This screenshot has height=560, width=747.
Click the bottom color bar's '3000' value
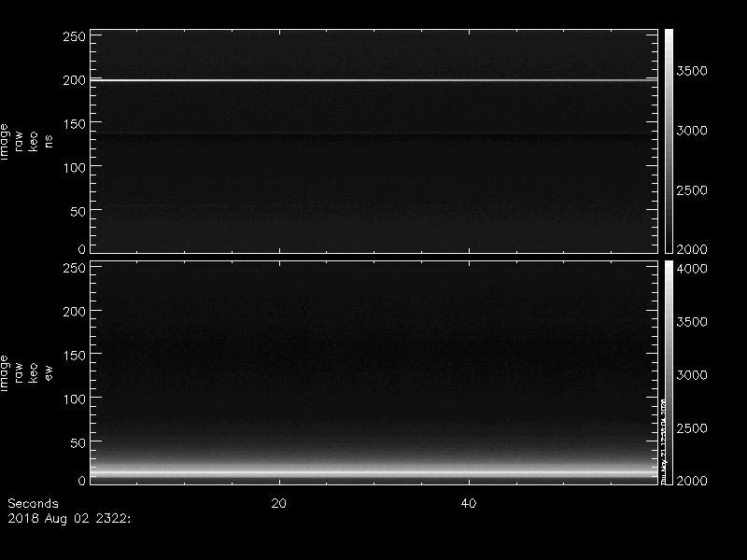[692, 375]
